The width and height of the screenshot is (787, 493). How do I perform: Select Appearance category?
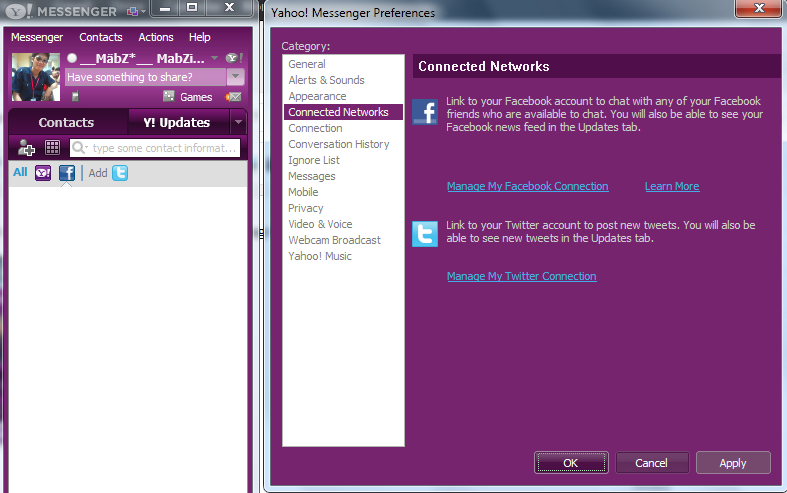click(343, 96)
